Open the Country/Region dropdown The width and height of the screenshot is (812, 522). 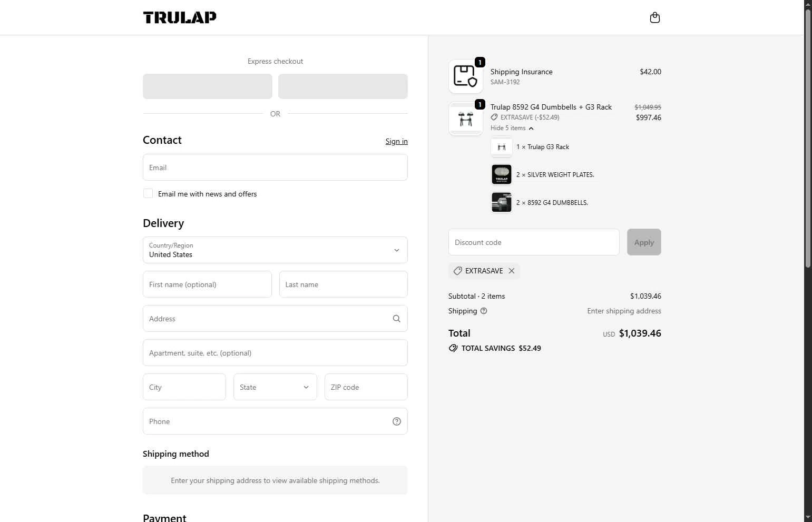275,250
